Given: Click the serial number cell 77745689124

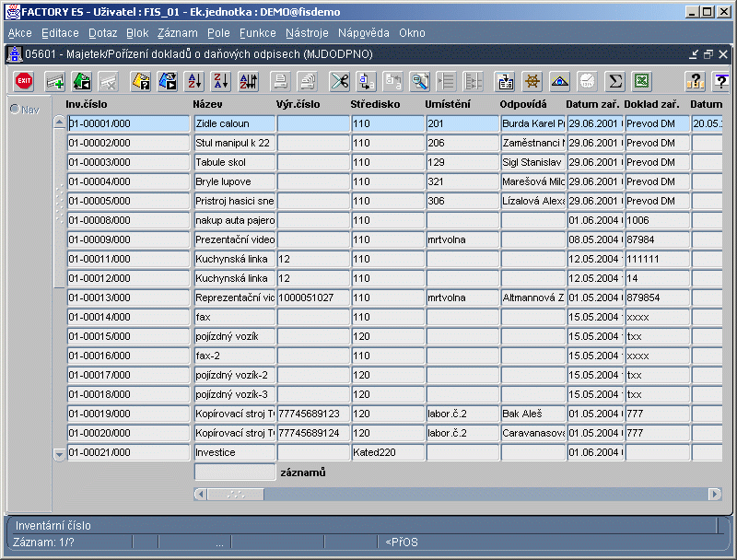Looking at the screenshot, I should [x=313, y=433].
